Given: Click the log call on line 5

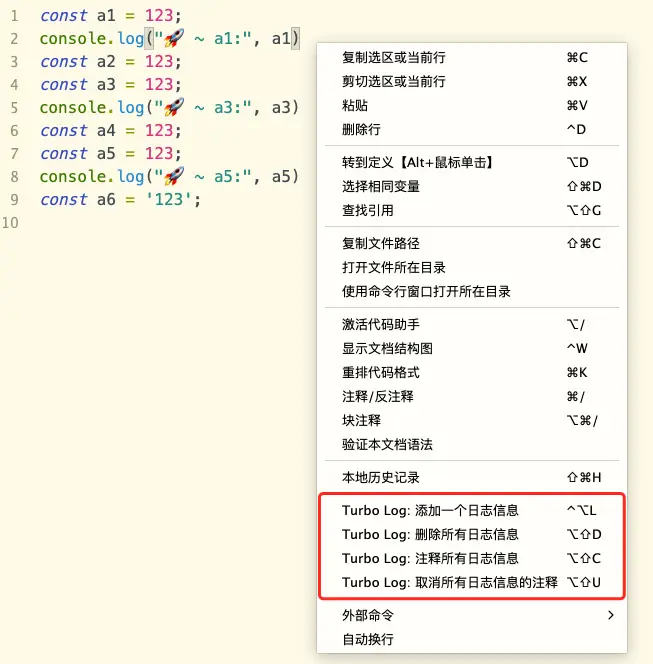Looking at the screenshot, I should [131, 108].
